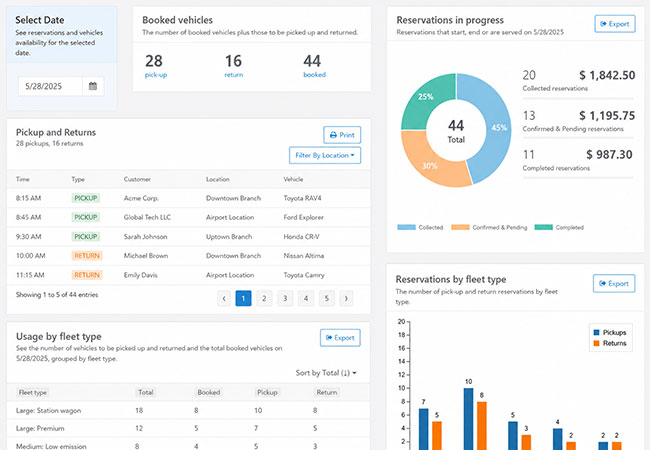Select page 1 in pagination
This screenshot has width=650, height=450.
tap(243, 298)
